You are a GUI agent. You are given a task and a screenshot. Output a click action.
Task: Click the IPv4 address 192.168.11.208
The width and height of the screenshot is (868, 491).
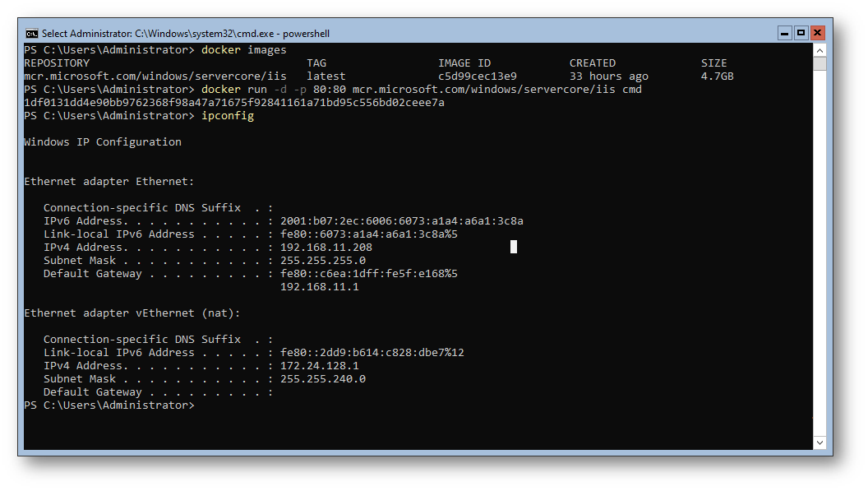click(x=326, y=248)
